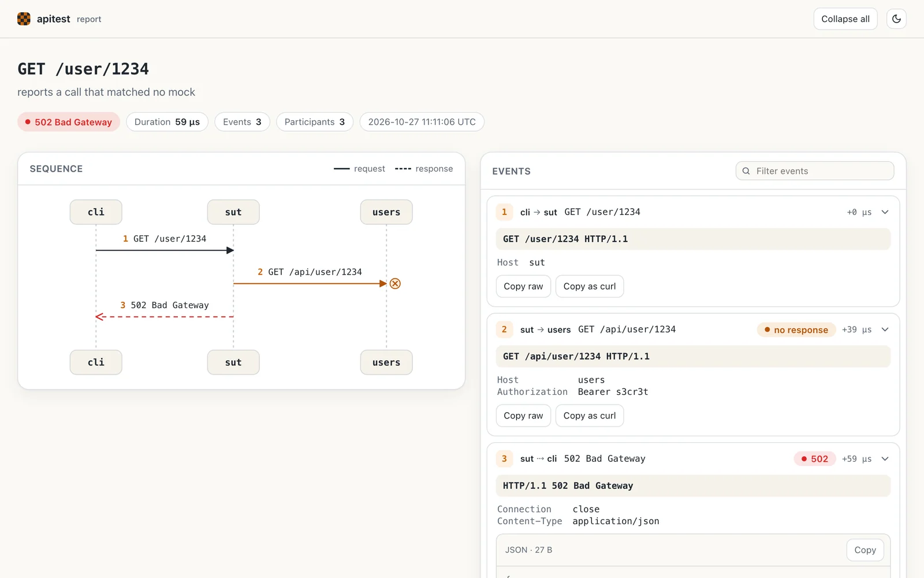Click the apitest report header text
Screen dimensions: 924x578
point(69,19)
